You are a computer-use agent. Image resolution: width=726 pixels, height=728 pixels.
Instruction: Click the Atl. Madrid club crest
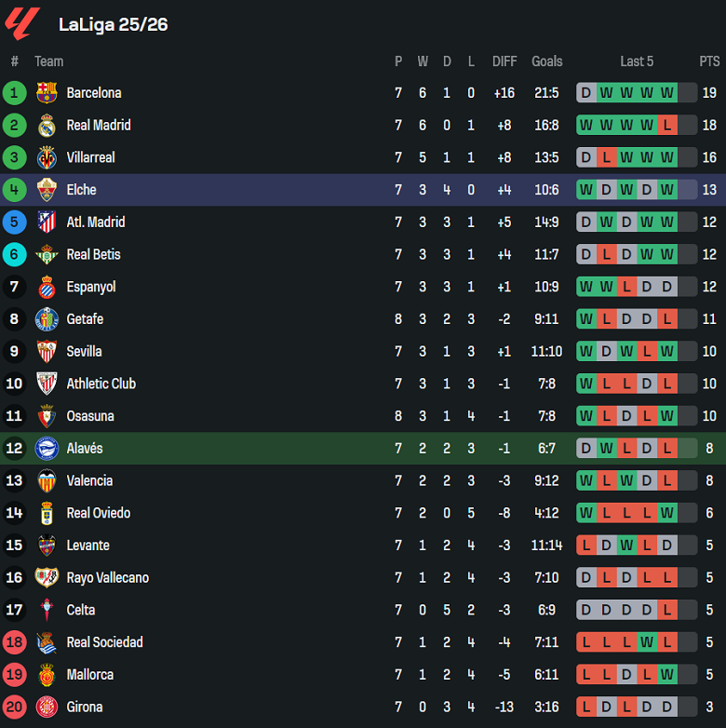coord(47,222)
